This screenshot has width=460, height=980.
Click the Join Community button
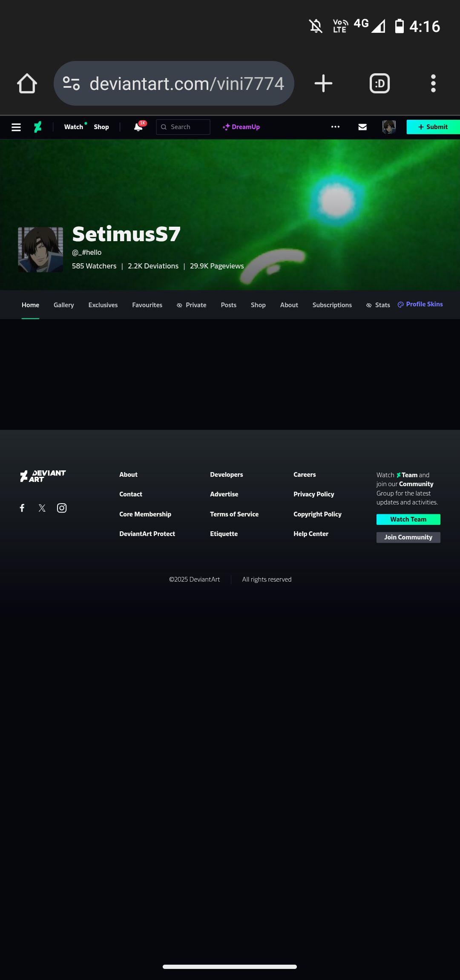point(408,537)
